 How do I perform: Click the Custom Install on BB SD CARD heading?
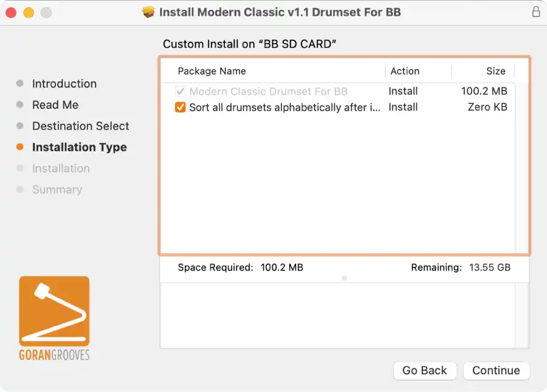[x=249, y=44]
